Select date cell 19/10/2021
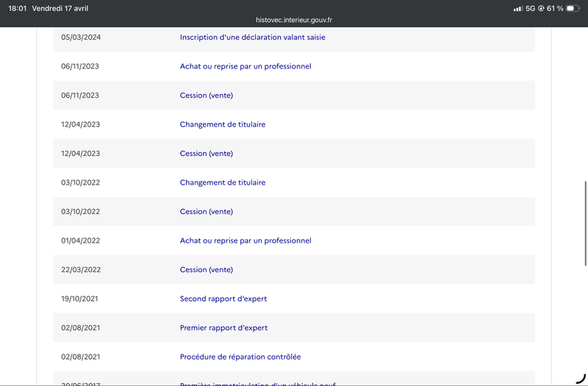 [79, 299]
